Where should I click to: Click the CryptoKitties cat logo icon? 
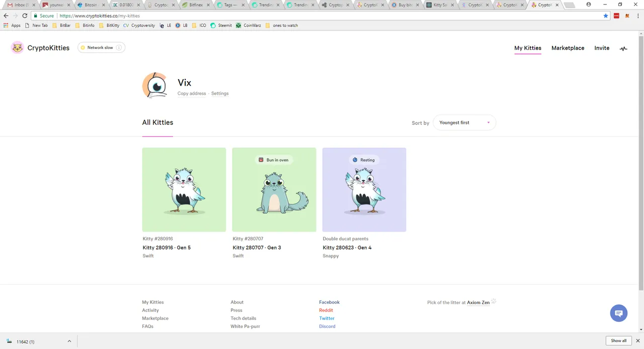pos(17,48)
